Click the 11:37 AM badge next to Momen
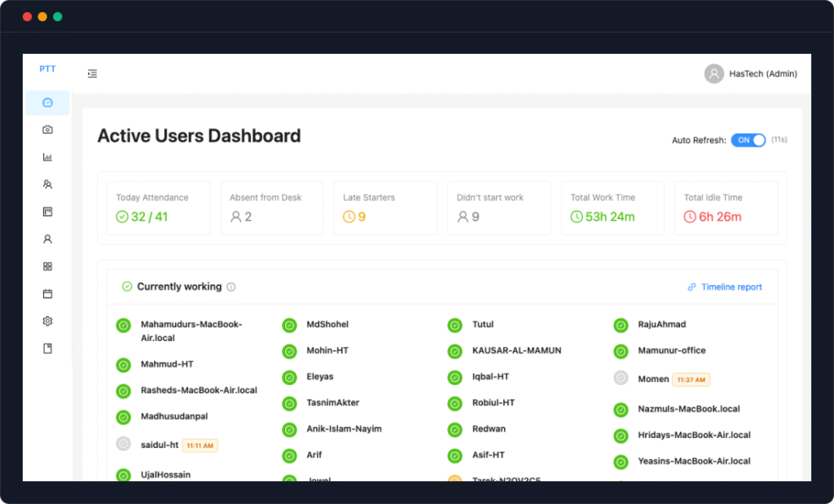834x504 pixels. click(691, 379)
